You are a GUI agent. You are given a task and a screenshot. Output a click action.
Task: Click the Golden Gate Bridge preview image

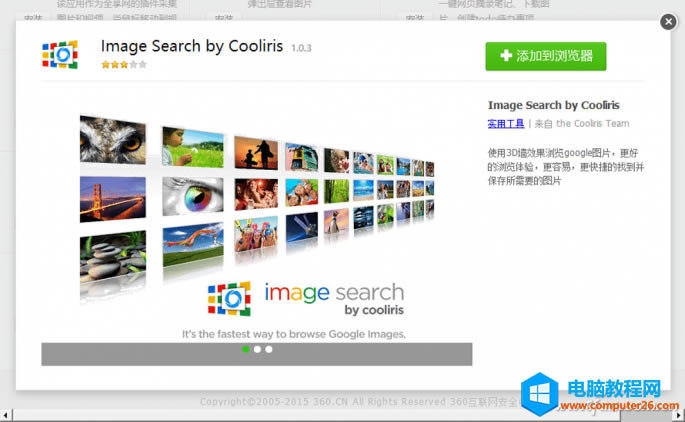[x=113, y=199]
